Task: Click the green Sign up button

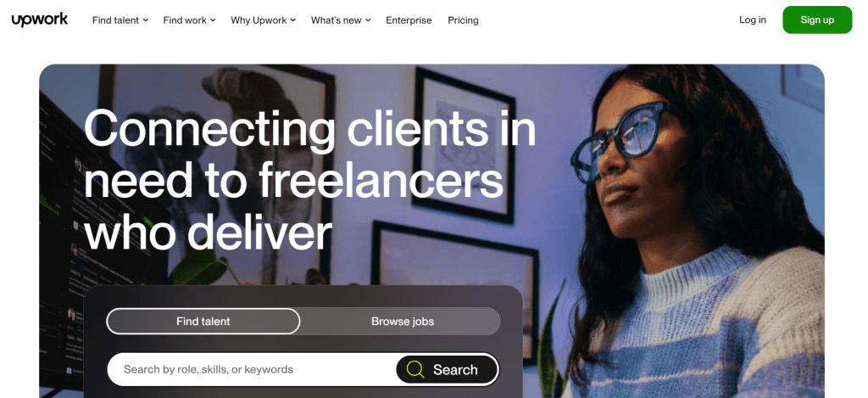Action: [x=817, y=20]
